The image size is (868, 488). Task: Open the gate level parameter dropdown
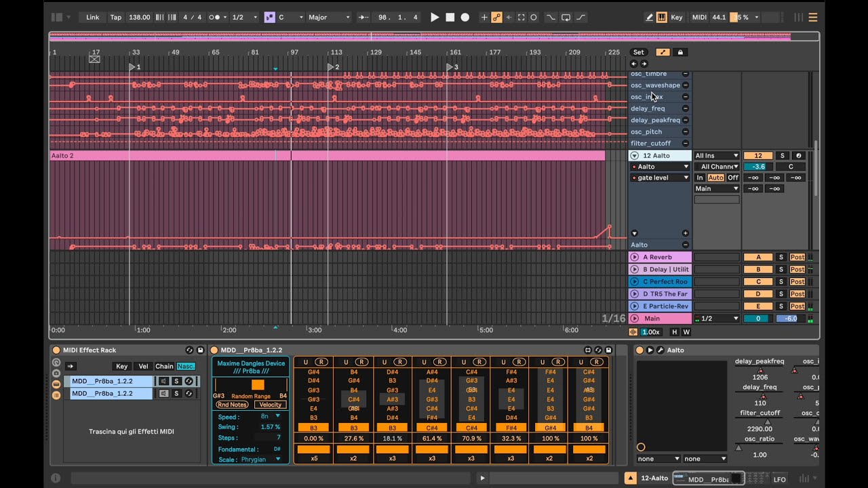click(x=660, y=178)
